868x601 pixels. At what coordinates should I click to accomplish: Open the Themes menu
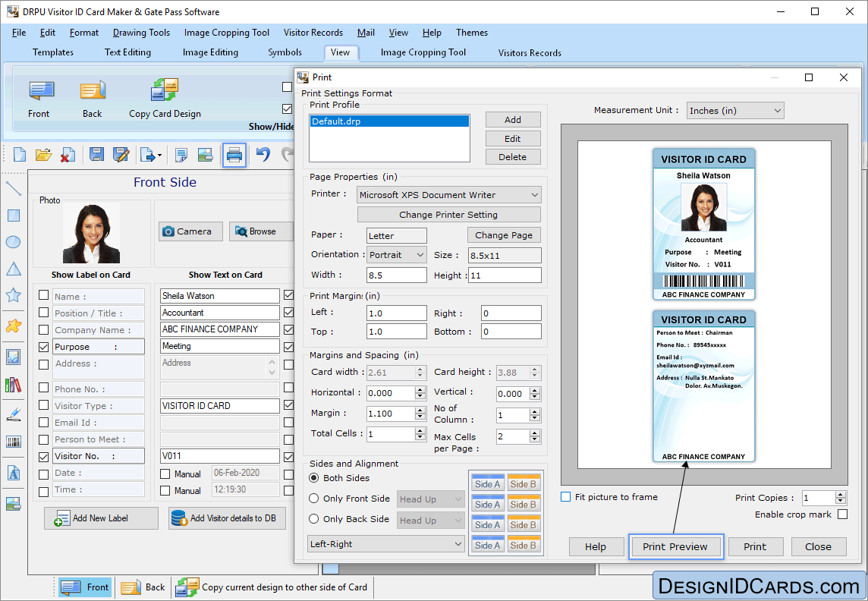pyautogui.click(x=472, y=33)
